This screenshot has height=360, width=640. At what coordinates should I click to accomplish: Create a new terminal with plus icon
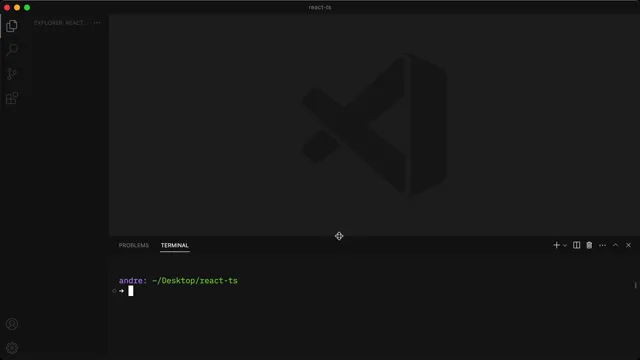tap(556, 245)
